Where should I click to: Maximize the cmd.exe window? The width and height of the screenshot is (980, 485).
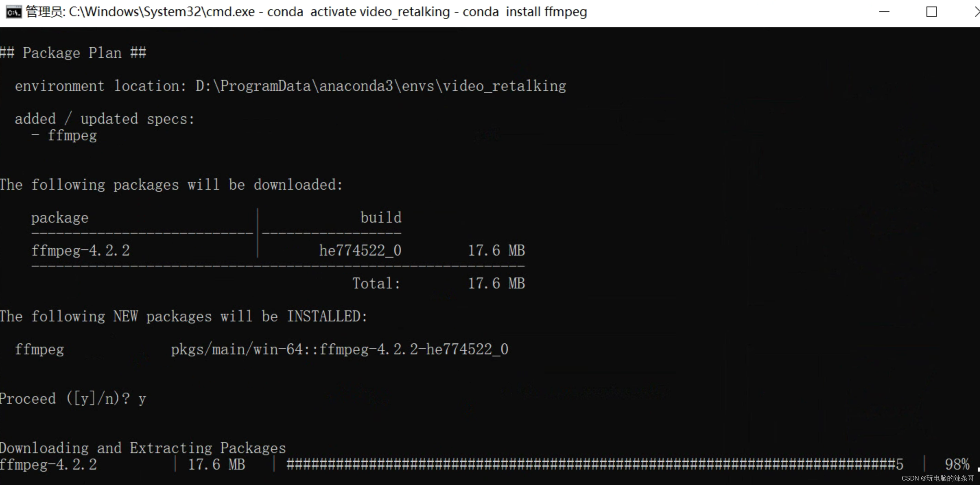point(931,12)
